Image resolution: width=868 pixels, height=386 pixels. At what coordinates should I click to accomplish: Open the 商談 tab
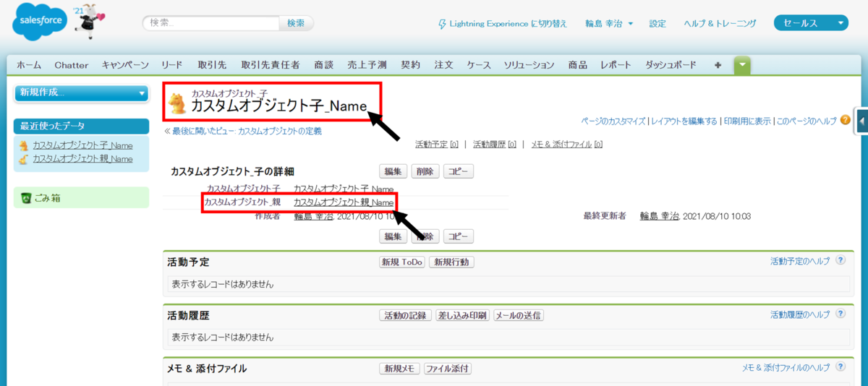[x=324, y=65]
